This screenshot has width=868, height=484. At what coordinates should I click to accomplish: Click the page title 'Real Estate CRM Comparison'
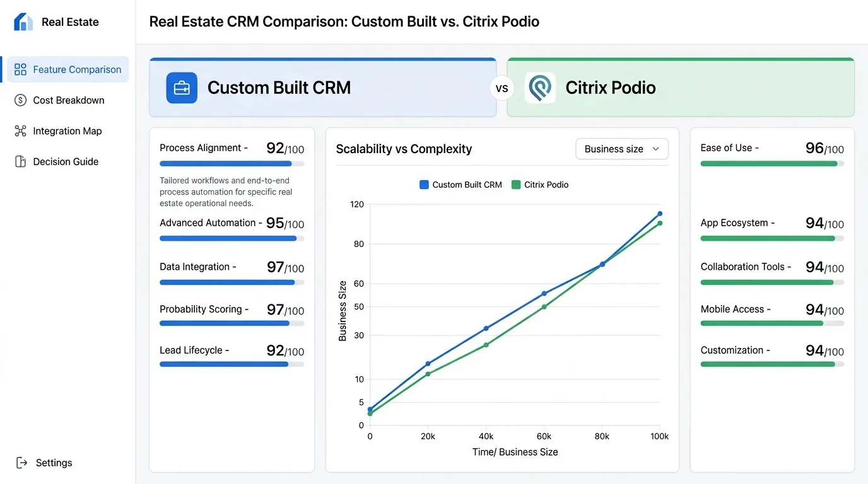click(x=344, y=22)
